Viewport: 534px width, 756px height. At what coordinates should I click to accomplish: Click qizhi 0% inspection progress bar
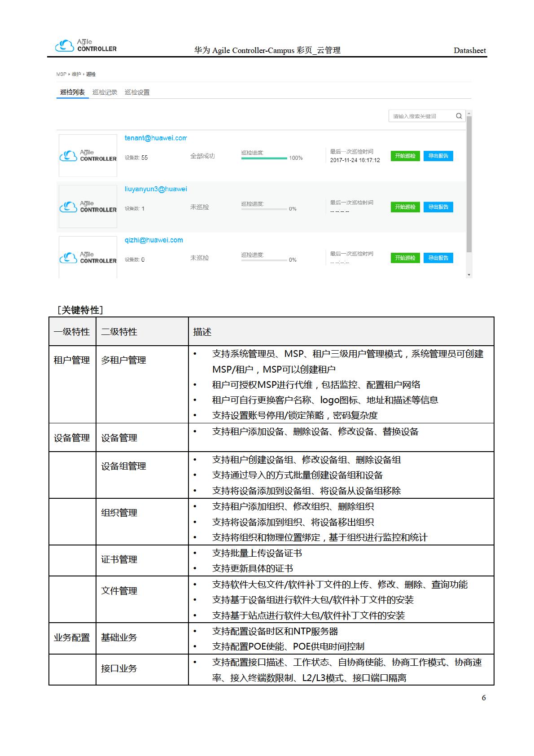click(264, 260)
